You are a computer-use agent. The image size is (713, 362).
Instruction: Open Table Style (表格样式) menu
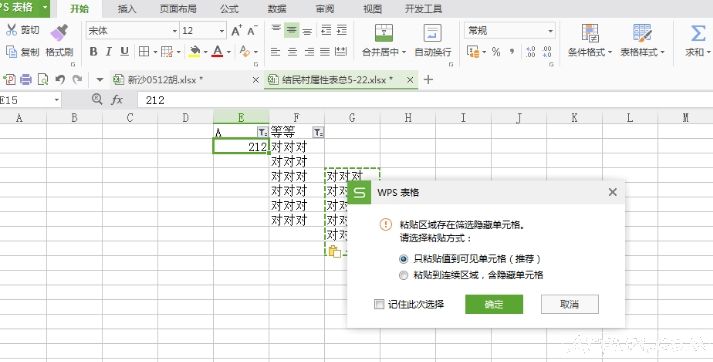(x=642, y=40)
